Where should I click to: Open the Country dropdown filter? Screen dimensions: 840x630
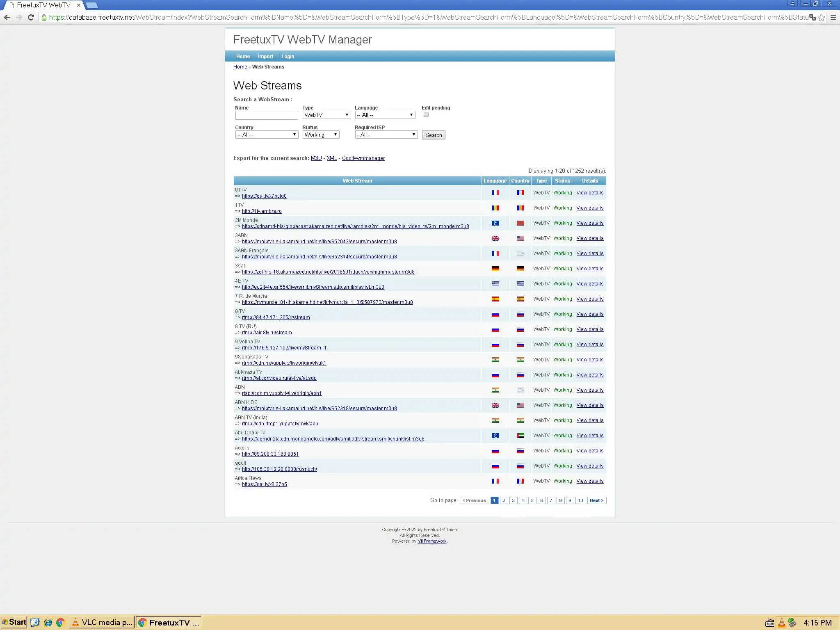pyautogui.click(x=266, y=135)
